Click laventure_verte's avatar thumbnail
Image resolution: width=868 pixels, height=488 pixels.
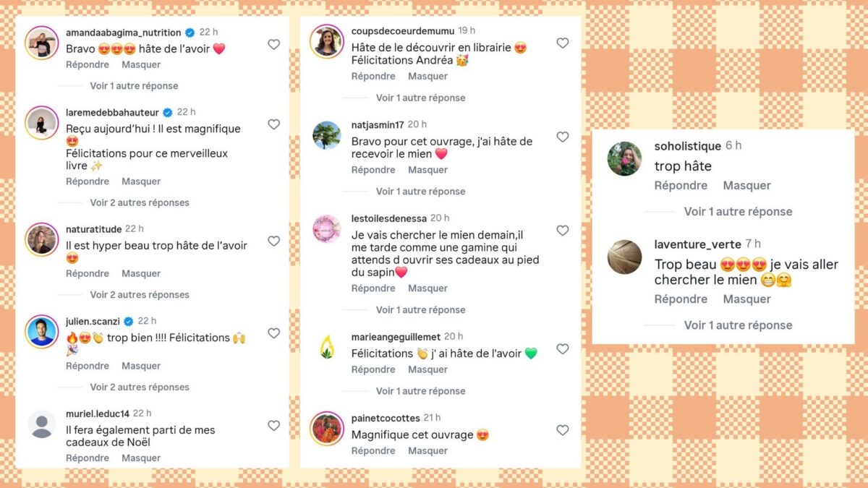[625, 257]
